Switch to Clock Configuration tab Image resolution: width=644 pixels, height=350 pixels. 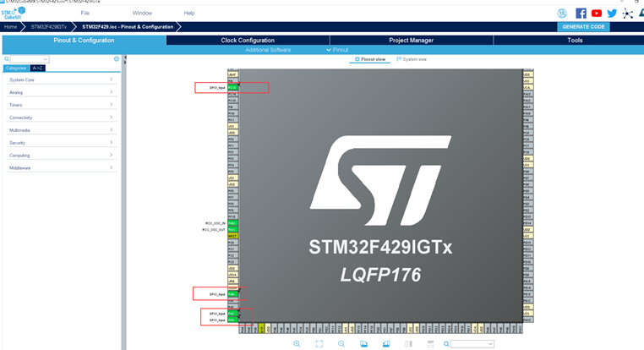[248, 41]
